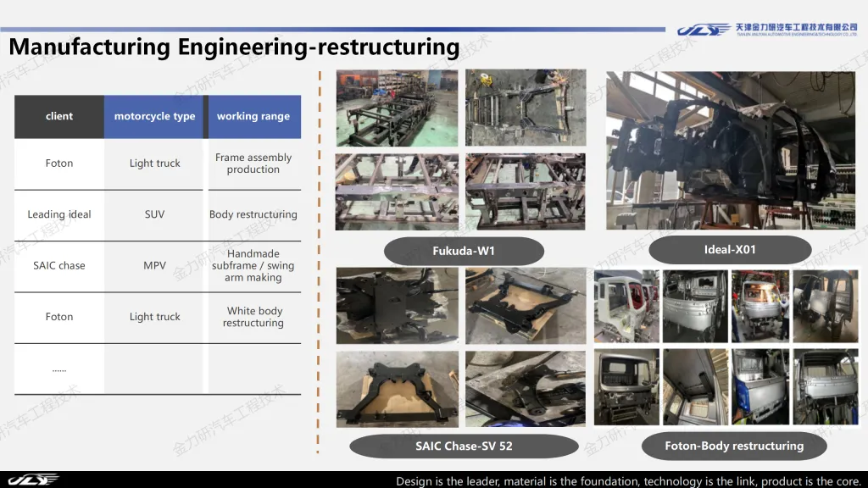
Task: Click the Foton-Body restructuring label
Action: [x=734, y=446]
